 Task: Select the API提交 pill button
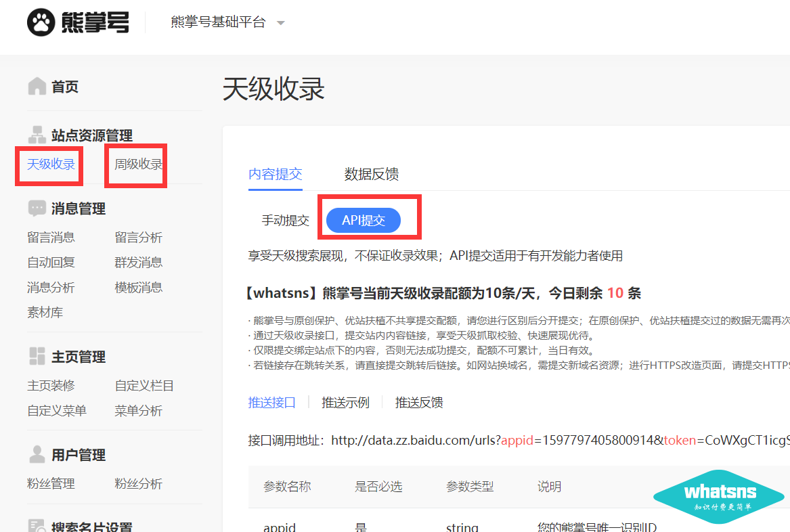(364, 220)
